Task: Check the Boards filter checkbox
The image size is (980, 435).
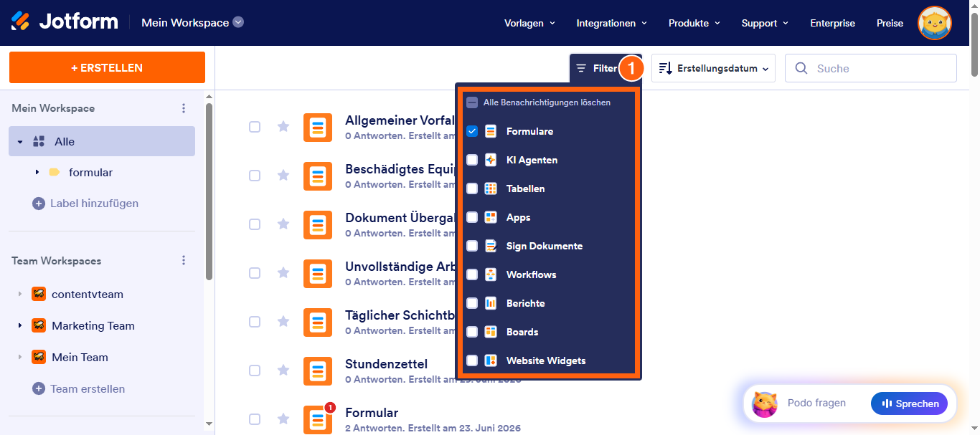Action: click(472, 332)
